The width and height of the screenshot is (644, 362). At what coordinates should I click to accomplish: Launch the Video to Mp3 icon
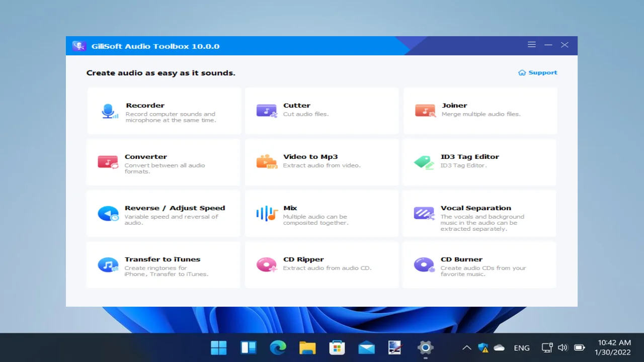267,162
